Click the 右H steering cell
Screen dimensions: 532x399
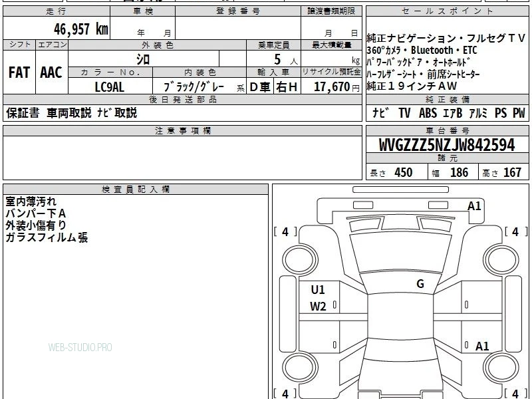pyautogui.click(x=287, y=87)
